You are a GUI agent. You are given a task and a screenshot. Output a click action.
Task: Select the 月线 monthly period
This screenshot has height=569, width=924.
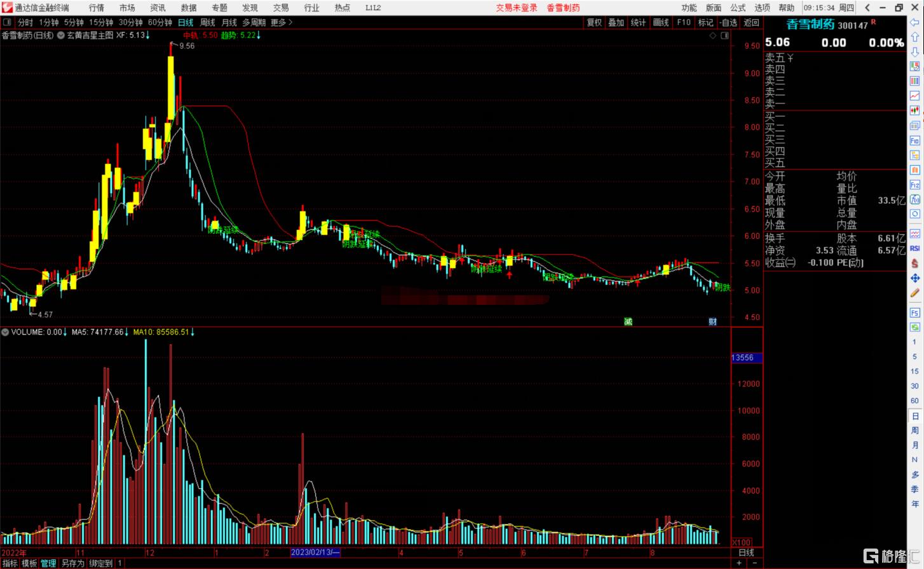click(229, 22)
